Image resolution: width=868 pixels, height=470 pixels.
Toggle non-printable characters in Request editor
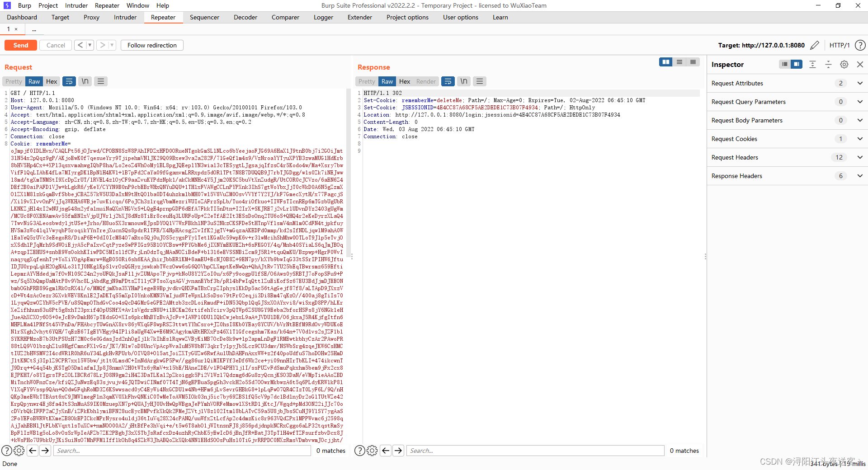click(x=85, y=81)
